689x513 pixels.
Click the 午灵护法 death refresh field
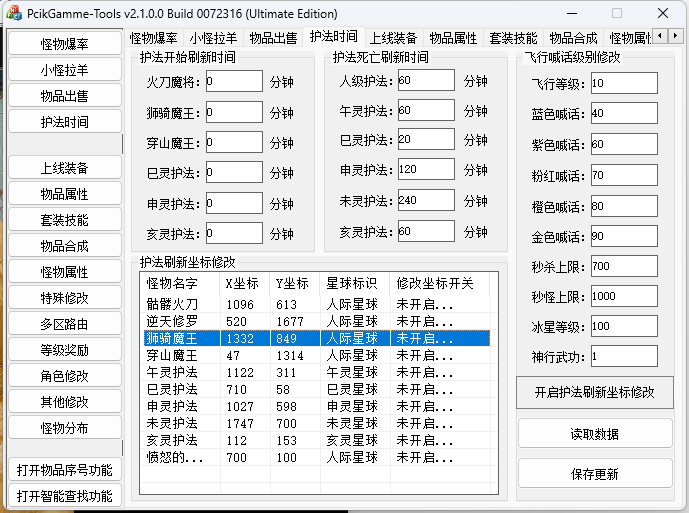(426, 110)
